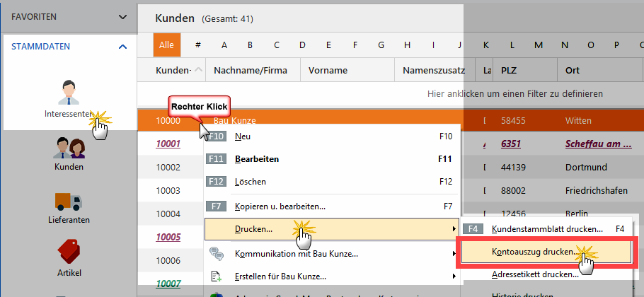Select the Alle filter tab

tap(167, 45)
